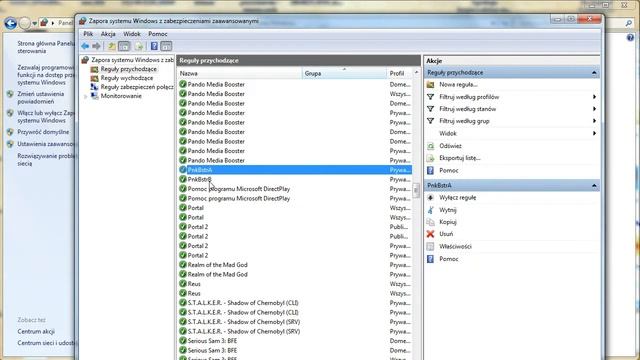Click Właściwości action
The width and height of the screenshot is (640, 360).
[x=455, y=247]
